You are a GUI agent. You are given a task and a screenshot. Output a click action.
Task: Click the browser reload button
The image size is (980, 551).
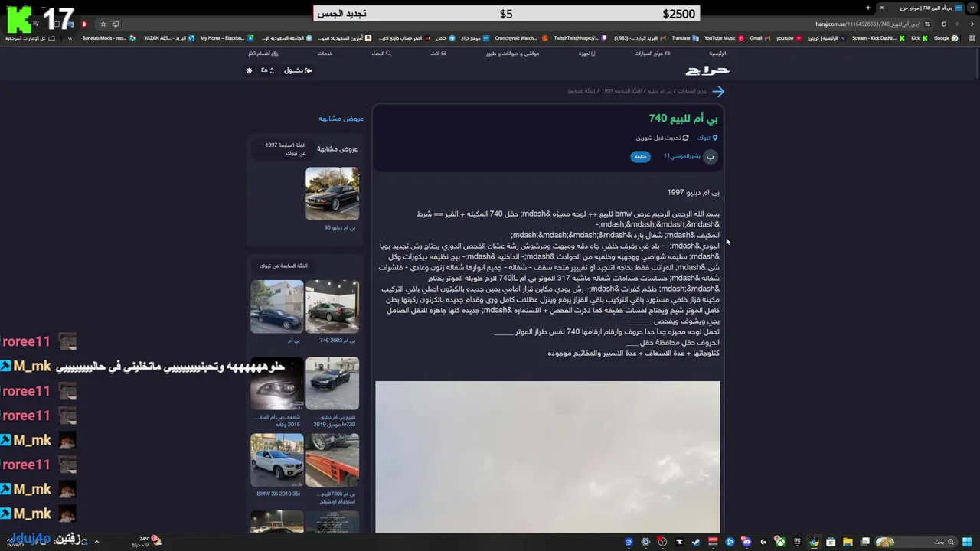[x=943, y=24]
